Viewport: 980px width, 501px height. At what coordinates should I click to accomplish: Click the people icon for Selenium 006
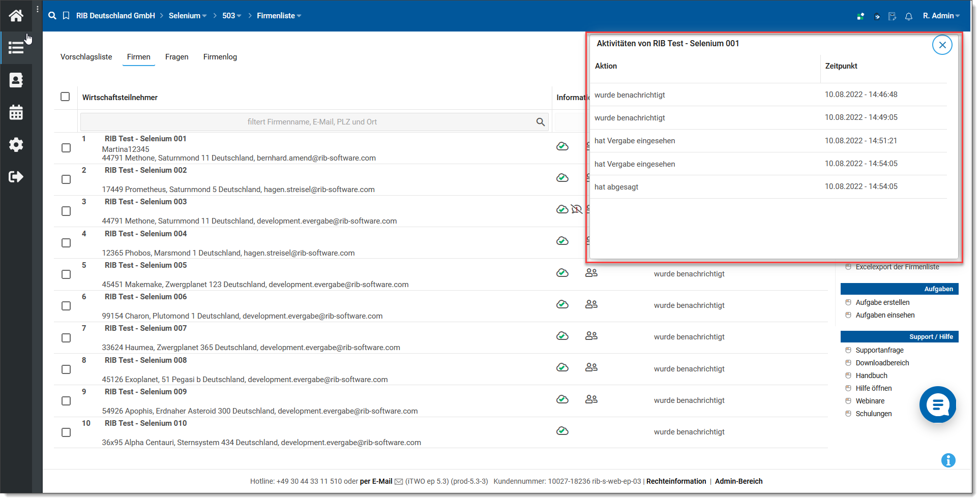591,304
